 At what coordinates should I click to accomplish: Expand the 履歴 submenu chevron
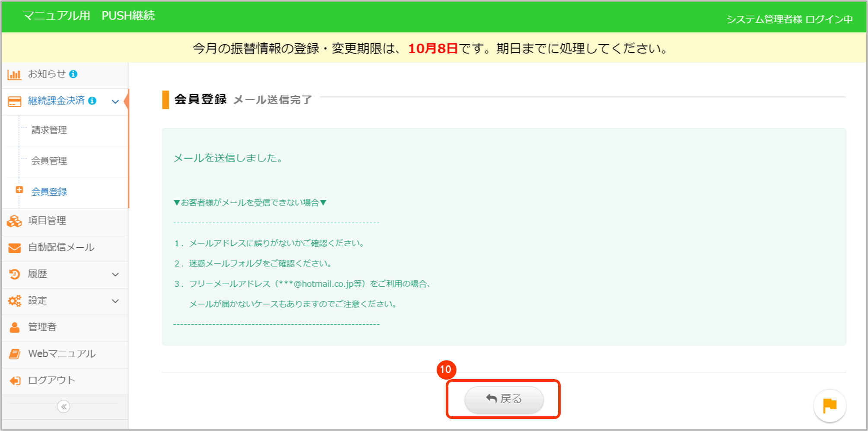[115, 275]
